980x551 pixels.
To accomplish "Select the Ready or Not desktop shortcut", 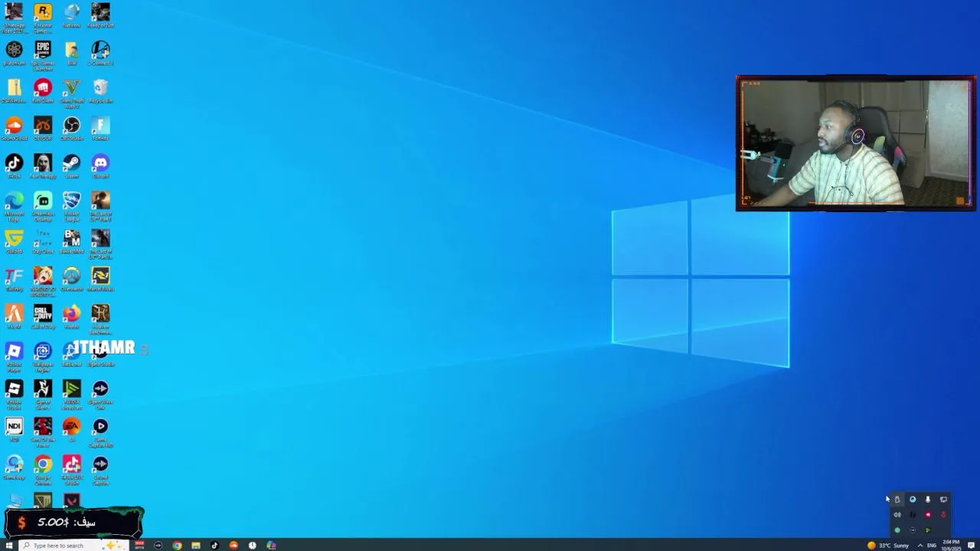I will tap(100, 15).
